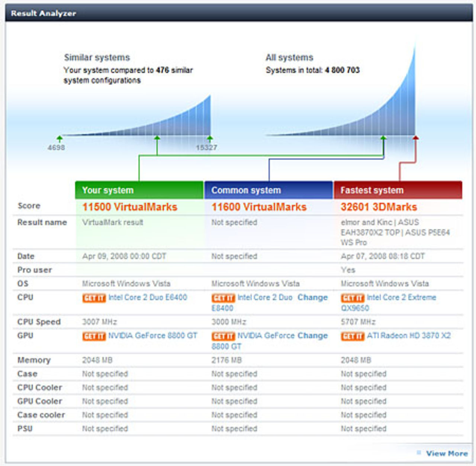Open Intel Core 2 Duo E6400 link
476x466 pixels.
(x=148, y=298)
